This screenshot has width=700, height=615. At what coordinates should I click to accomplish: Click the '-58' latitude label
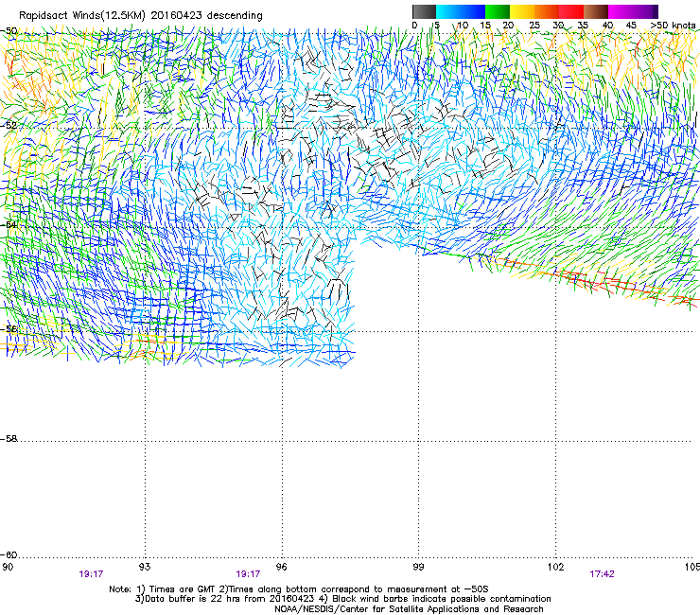point(9,439)
